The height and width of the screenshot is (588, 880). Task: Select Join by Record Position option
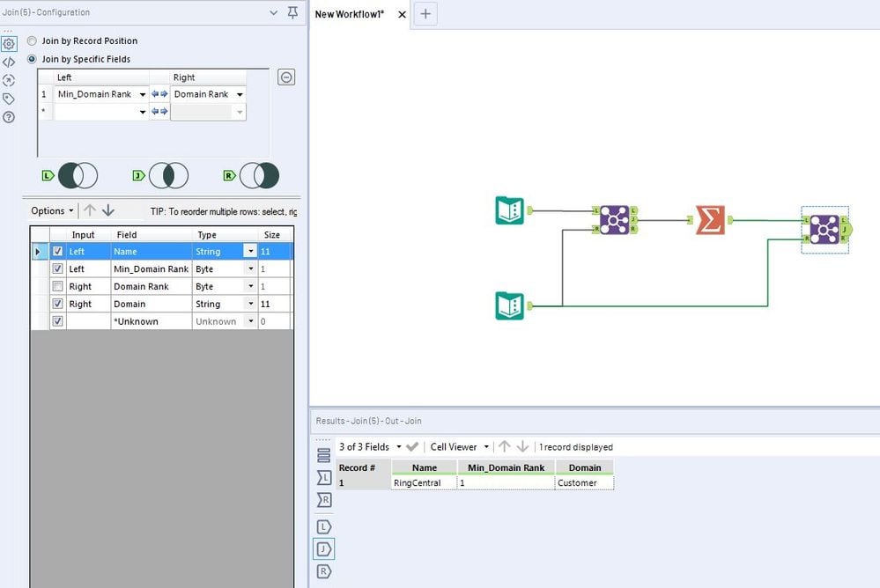(32, 40)
